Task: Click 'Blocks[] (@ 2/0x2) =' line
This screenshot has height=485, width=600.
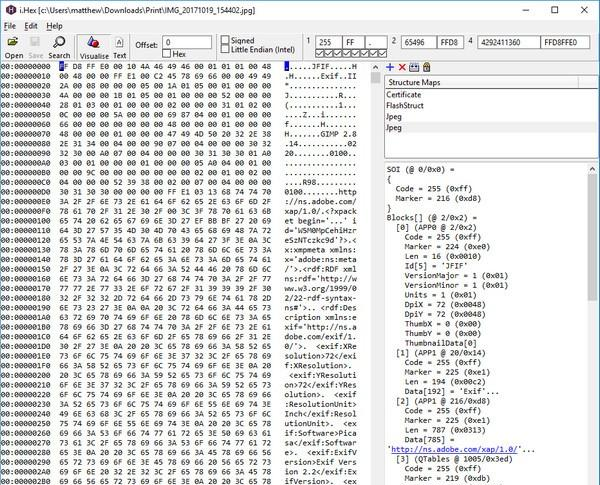Action: pos(431,217)
